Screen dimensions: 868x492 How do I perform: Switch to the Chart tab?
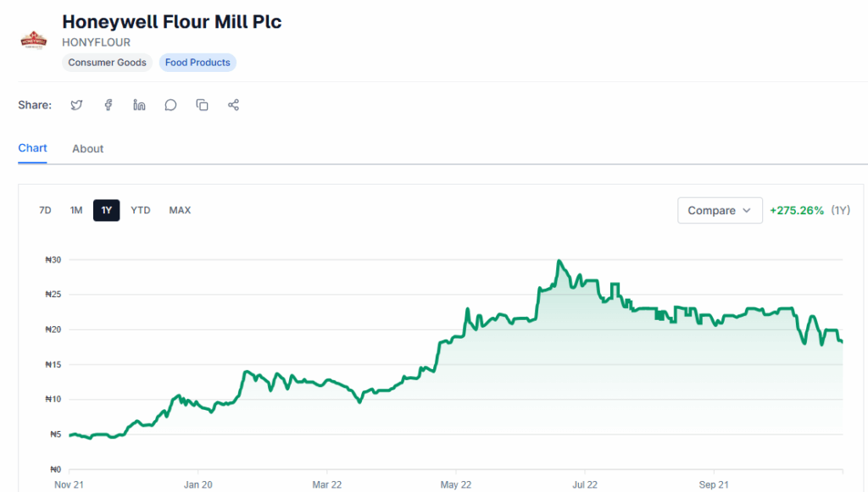pyautogui.click(x=32, y=148)
